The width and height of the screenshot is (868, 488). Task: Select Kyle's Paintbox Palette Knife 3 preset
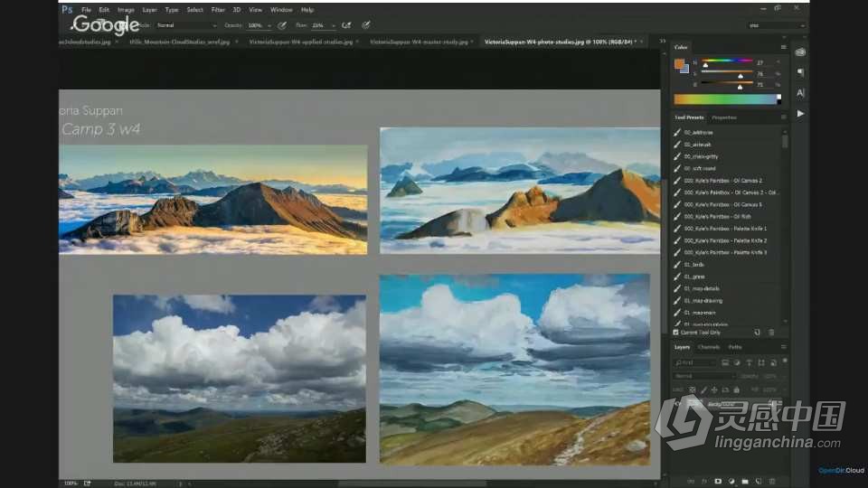[726, 253]
